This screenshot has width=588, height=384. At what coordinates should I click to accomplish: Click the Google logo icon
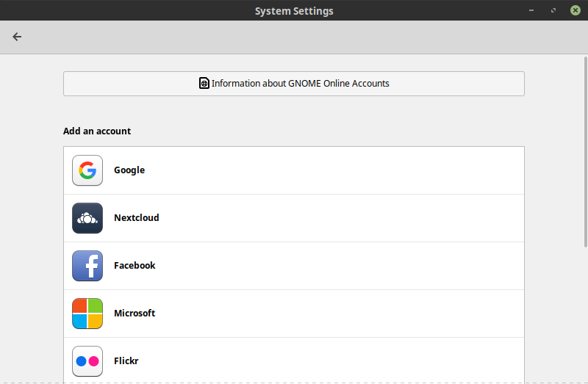[87, 170]
